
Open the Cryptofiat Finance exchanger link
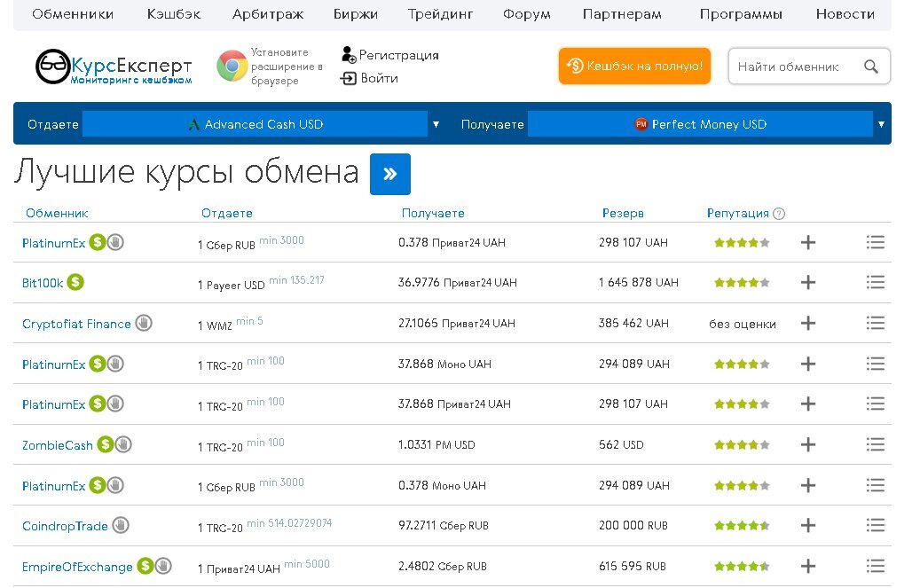click(x=76, y=324)
